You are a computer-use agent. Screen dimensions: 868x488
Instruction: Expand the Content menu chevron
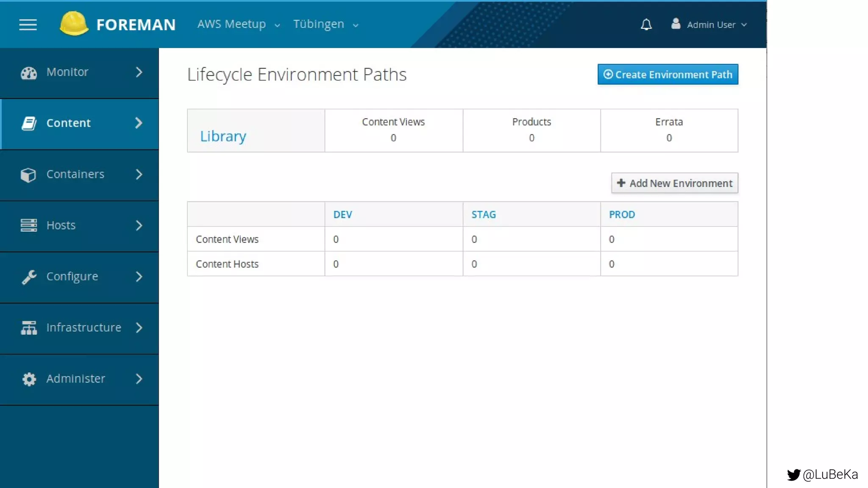pyautogui.click(x=139, y=123)
